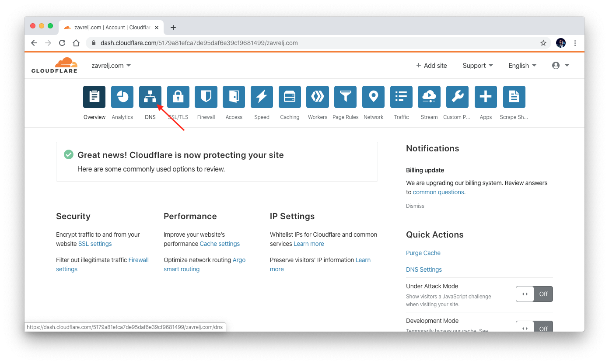Go back with browser back arrow
The height and width of the screenshot is (364, 609).
coord(34,43)
